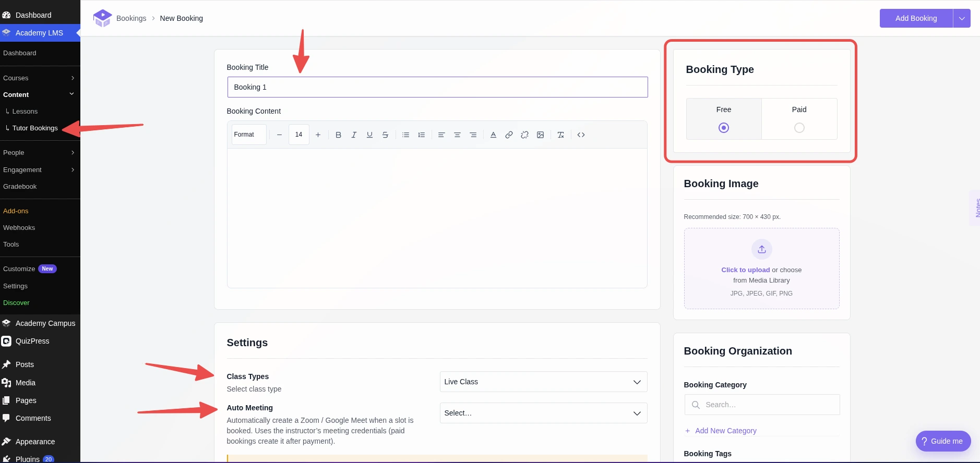Click the Add Booking button
The height and width of the screenshot is (463, 980).
pos(916,18)
